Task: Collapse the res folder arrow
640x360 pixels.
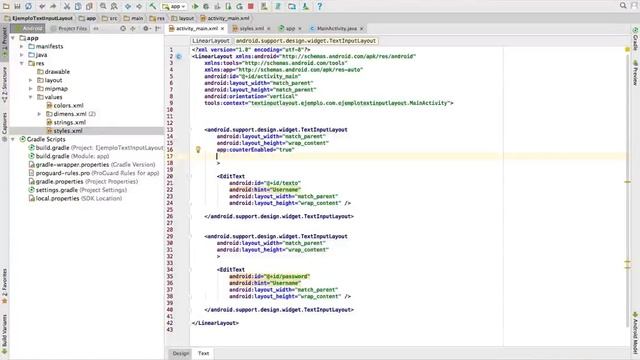Action: (x=22, y=63)
